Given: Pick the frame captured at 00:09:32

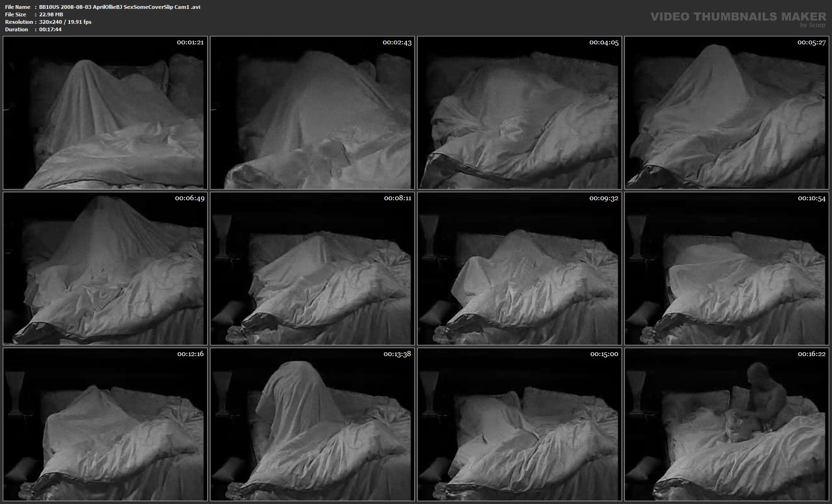Looking at the screenshot, I should [519, 268].
